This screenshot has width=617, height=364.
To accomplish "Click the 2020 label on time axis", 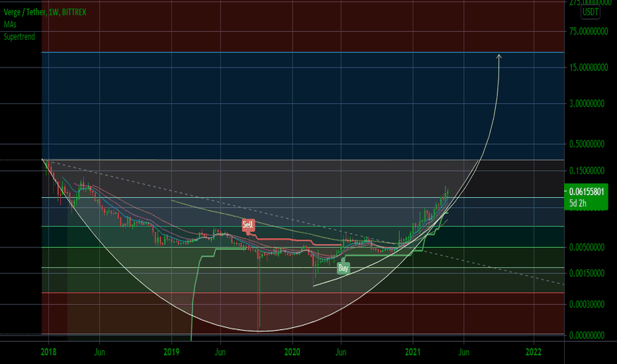I will [x=293, y=352].
